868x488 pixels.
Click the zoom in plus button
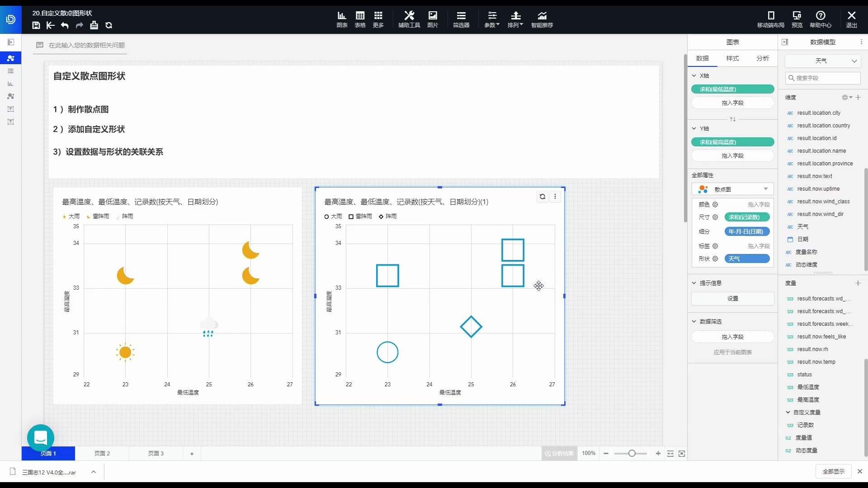point(658,453)
